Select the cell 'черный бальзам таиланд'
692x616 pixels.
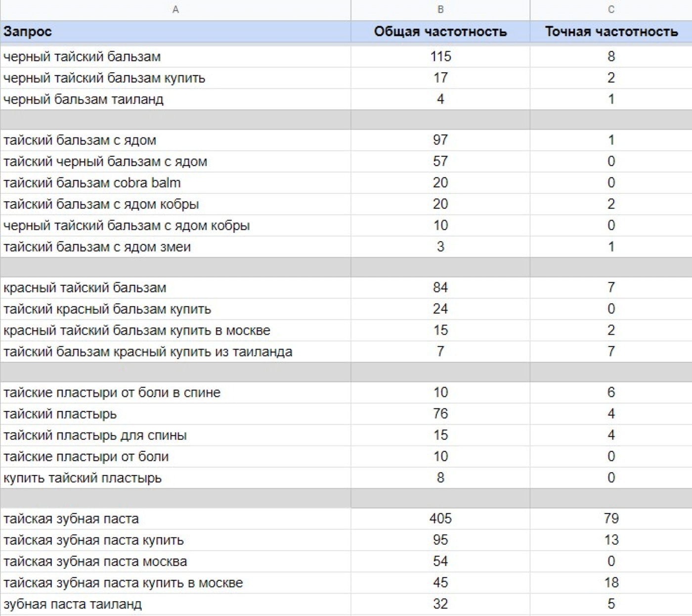coord(84,99)
